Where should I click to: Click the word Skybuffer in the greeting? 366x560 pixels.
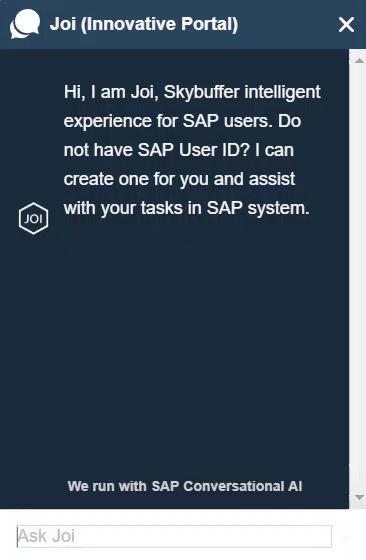point(201,92)
